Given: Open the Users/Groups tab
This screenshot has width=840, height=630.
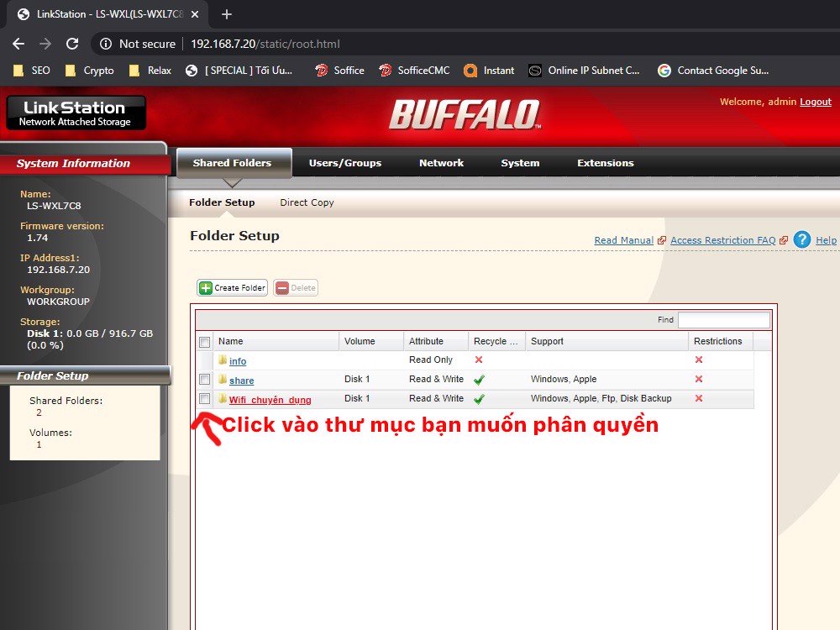Looking at the screenshot, I should click(x=345, y=163).
